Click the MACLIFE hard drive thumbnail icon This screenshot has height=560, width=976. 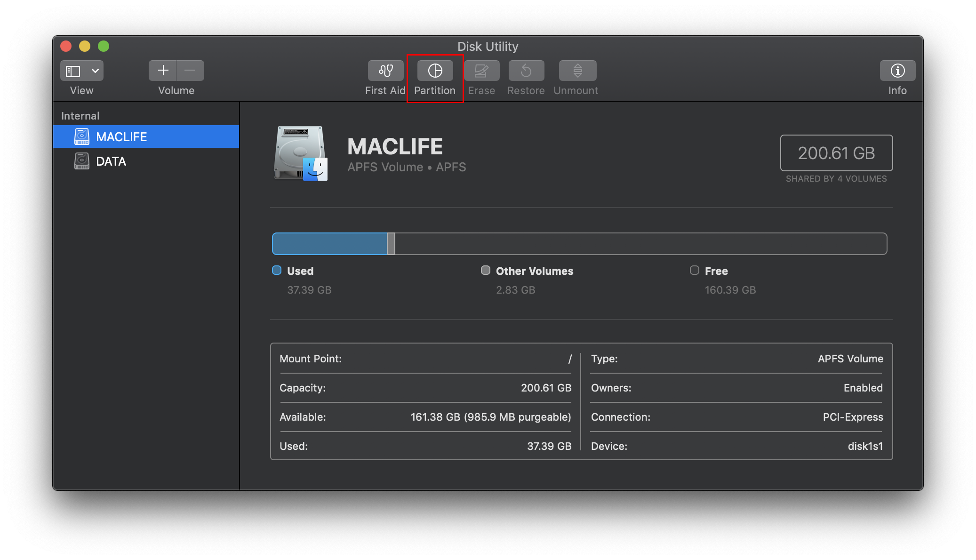300,154
